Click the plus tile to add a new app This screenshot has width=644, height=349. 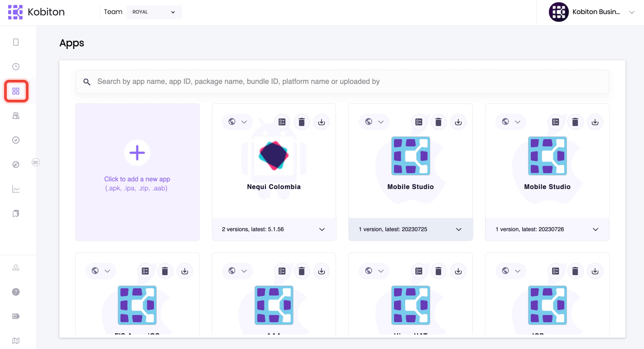(137, 172)
